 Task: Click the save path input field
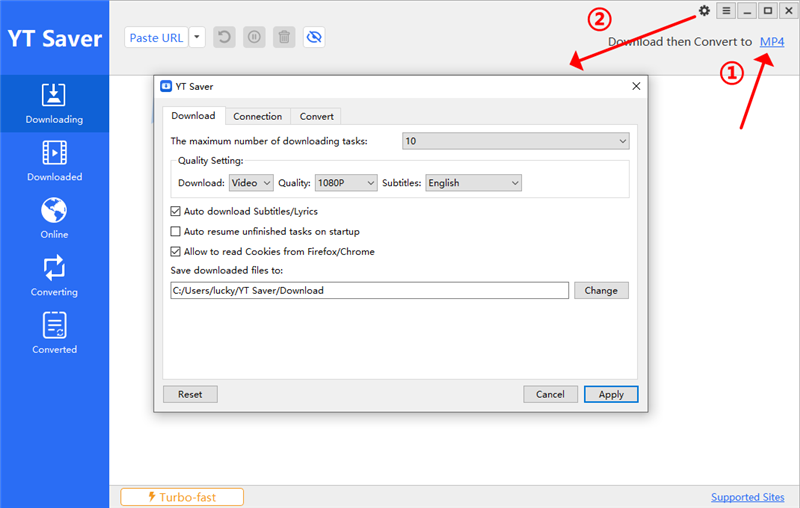369,290
